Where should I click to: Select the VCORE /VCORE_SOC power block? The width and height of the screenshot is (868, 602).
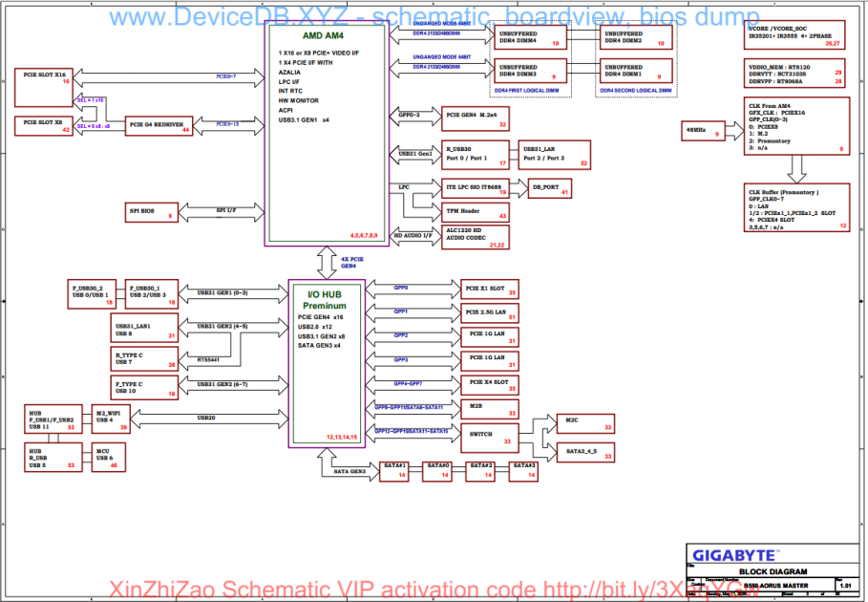click(x=794, y=35)
